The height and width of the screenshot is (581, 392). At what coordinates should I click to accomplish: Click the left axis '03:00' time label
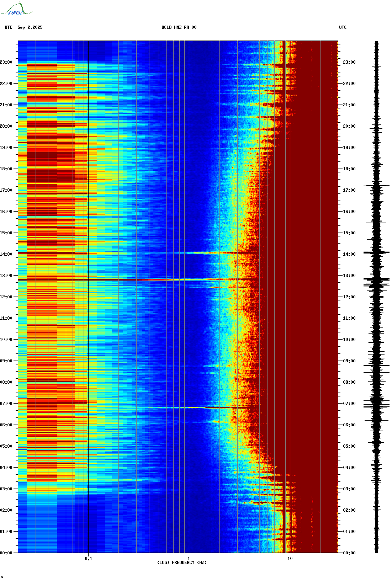6,489
